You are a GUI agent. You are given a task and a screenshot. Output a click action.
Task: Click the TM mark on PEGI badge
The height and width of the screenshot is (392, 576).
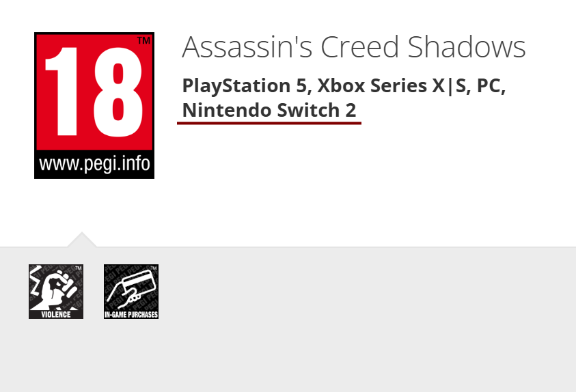[143, 40]
